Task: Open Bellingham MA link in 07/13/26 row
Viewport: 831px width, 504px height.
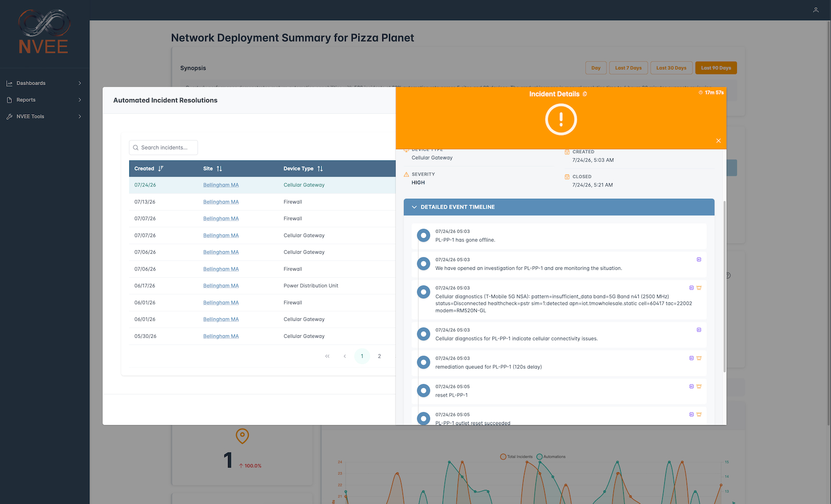Action: tap(221, 202)
